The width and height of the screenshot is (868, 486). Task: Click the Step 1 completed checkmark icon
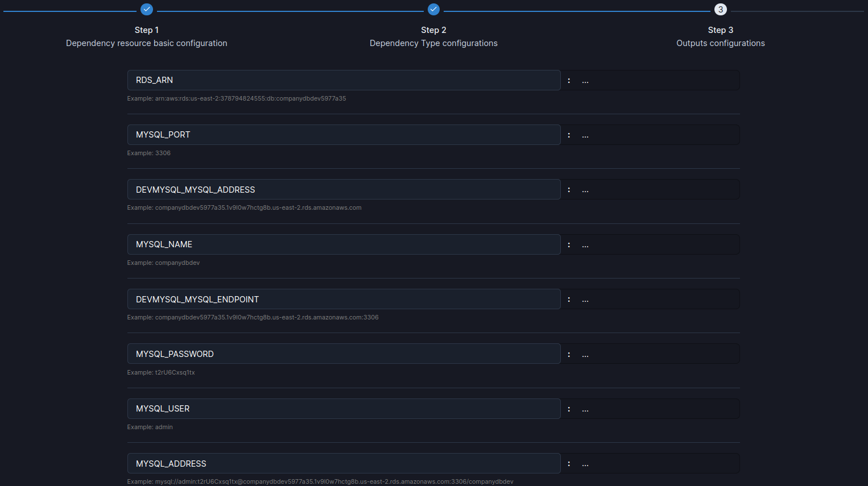[x=147, y=9]
